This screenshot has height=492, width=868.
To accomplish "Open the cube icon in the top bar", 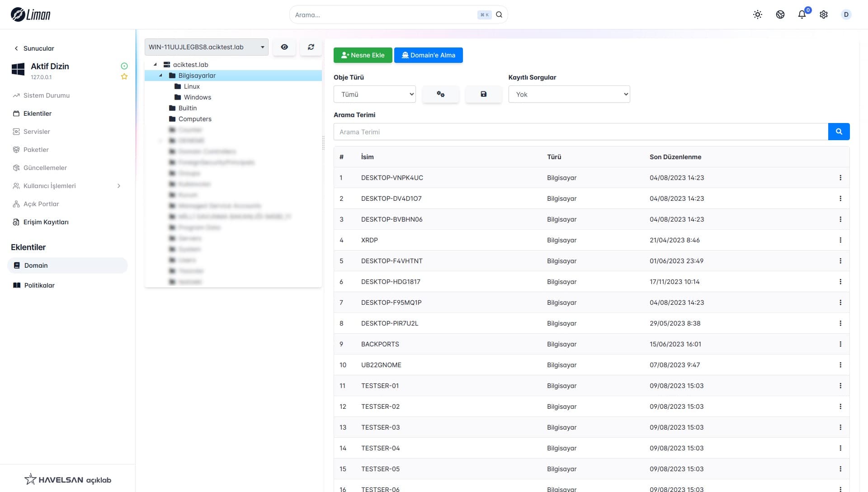I will tap(780, 14).
